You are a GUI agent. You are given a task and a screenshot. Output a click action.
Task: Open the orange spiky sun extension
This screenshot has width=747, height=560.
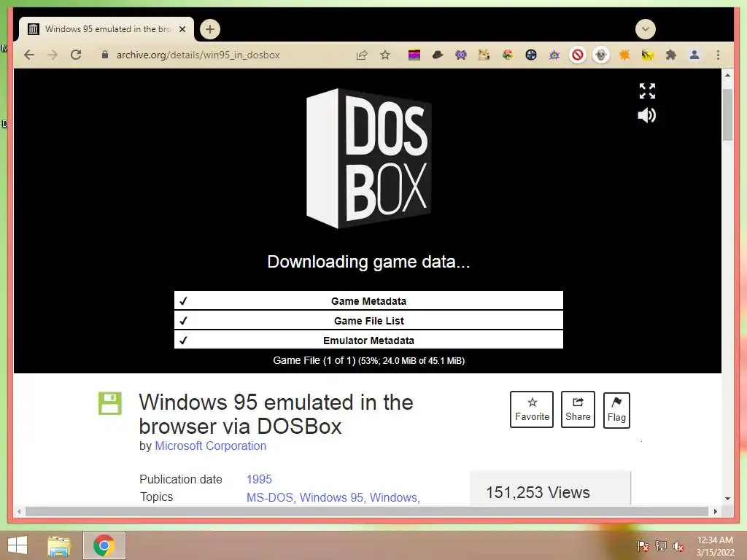click(x=624, y=55)
